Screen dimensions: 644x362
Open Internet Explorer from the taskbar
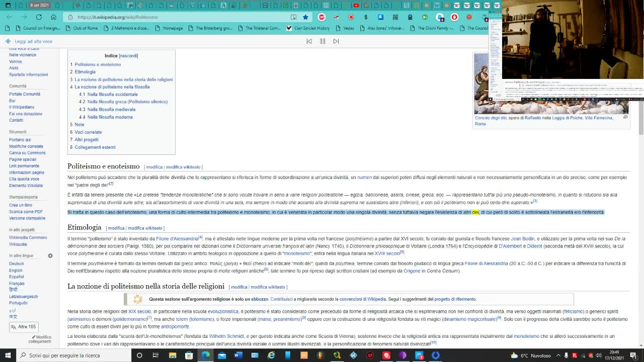[271, 355]
